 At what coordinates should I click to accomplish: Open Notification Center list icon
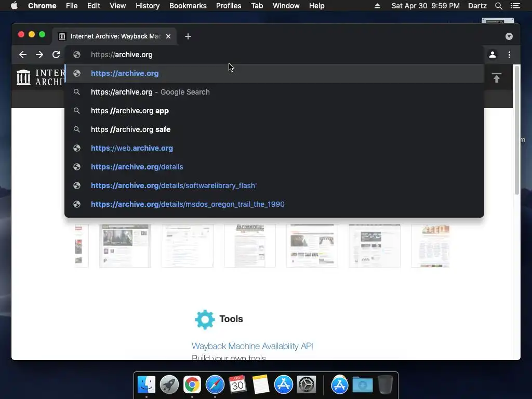pos(515,6)
